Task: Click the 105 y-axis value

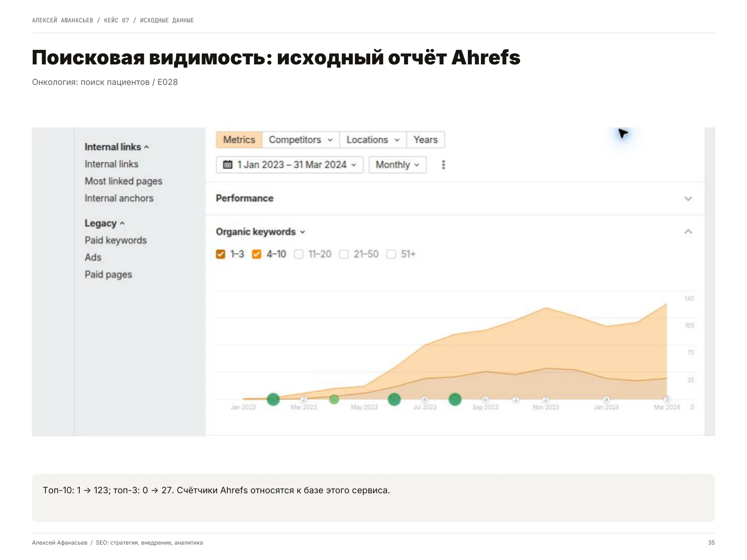Action: click(x=689, y=326)
